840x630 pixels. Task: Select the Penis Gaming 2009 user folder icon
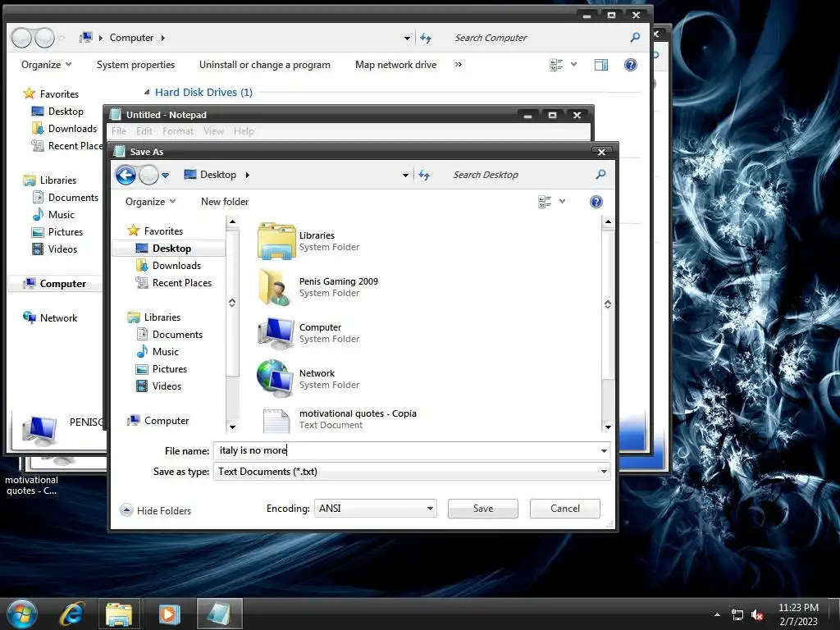tap(276, 288)
